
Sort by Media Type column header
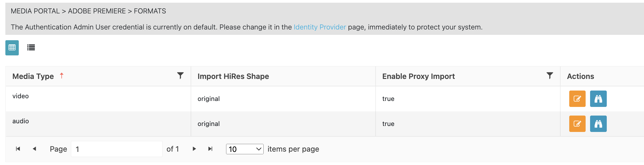[x=33, y=76]
